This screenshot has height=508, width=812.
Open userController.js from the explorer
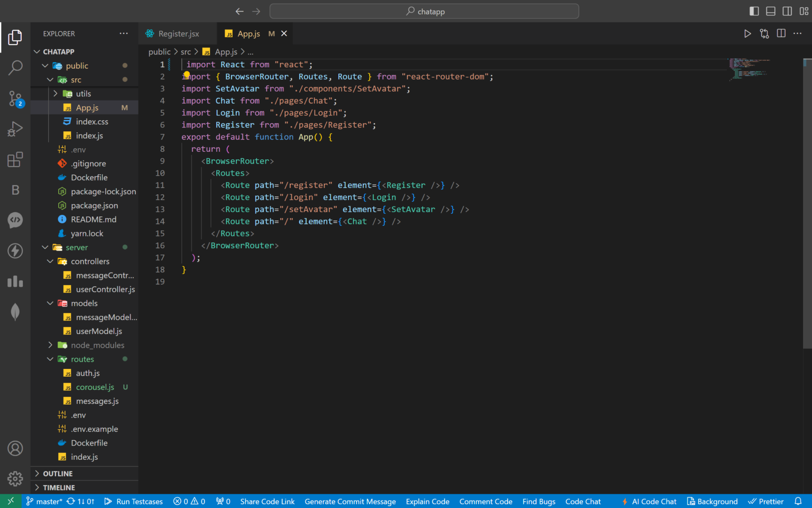click(x=105, y=289)
